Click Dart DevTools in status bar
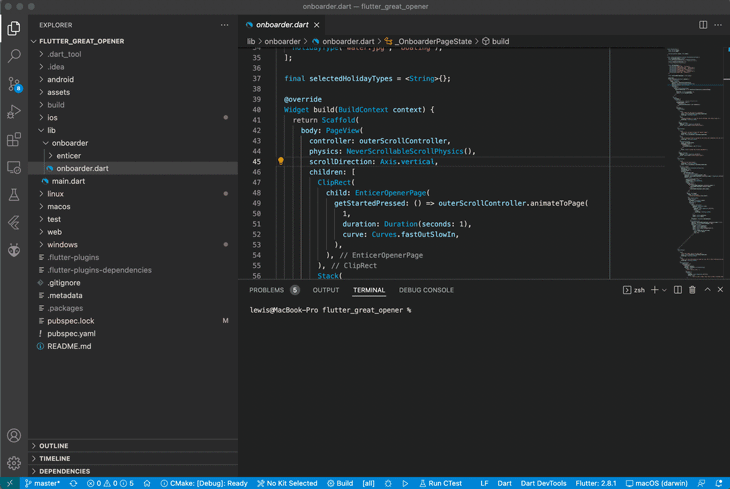Viewport: 730px width, 489px height. tap(543, 483)
